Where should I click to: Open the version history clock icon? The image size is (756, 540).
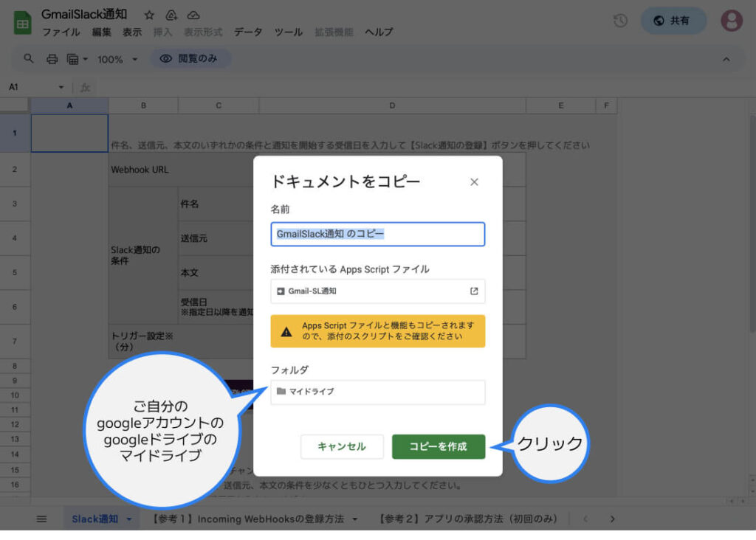620,20
